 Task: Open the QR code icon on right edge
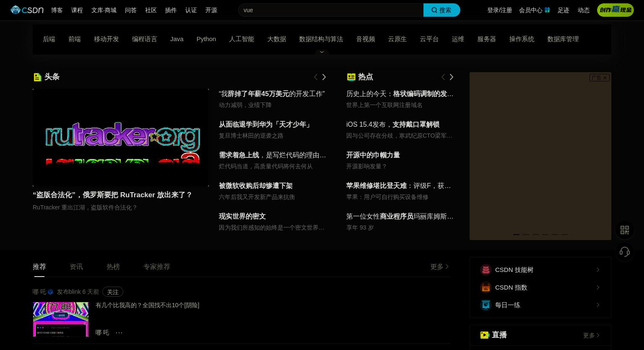625,230
